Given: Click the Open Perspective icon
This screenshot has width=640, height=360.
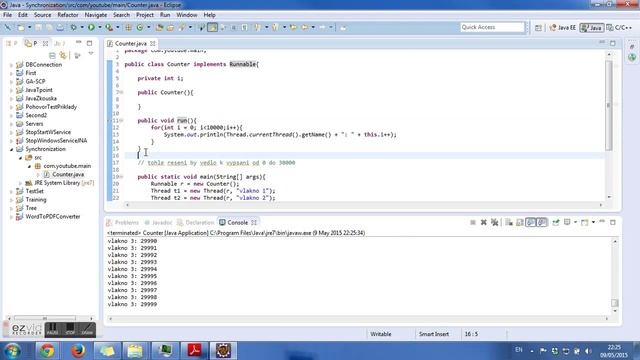Looking at the screenshot, I should click(538, 28).
